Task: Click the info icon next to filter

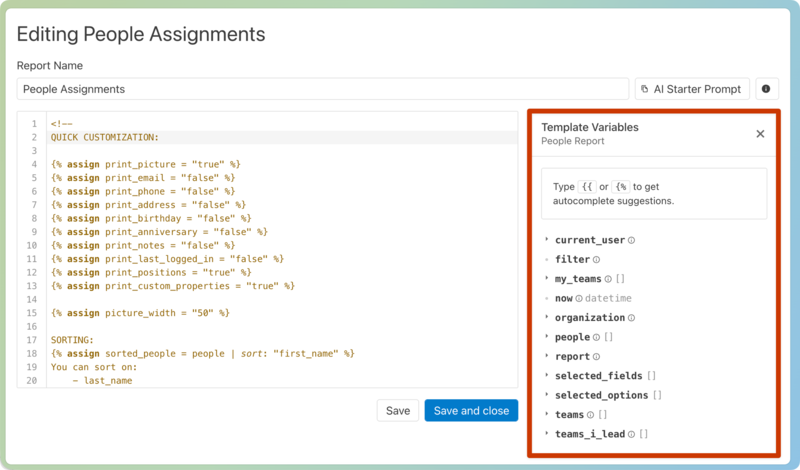Action: pyautogui.click(x=596, y=260)
